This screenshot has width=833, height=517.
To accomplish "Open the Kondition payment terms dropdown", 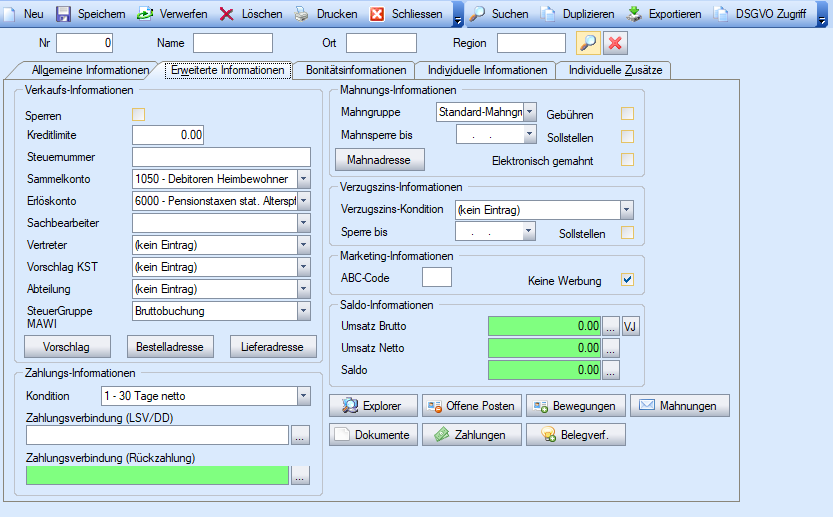I will [x=304, y=397].
